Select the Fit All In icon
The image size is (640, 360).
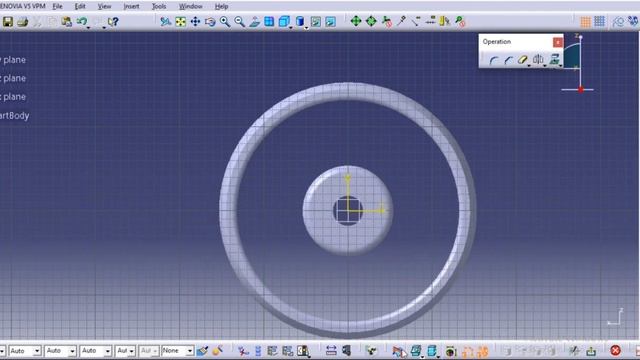coord(180,22)
